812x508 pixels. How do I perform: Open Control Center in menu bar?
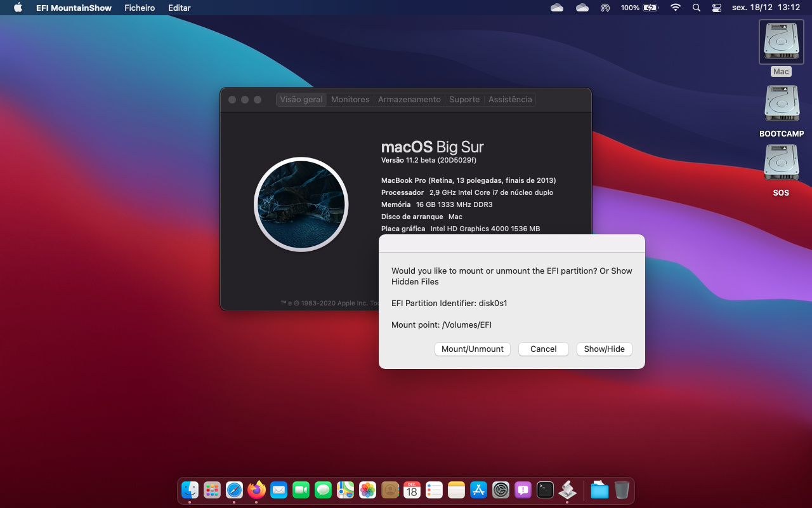(x=717, y=8)
